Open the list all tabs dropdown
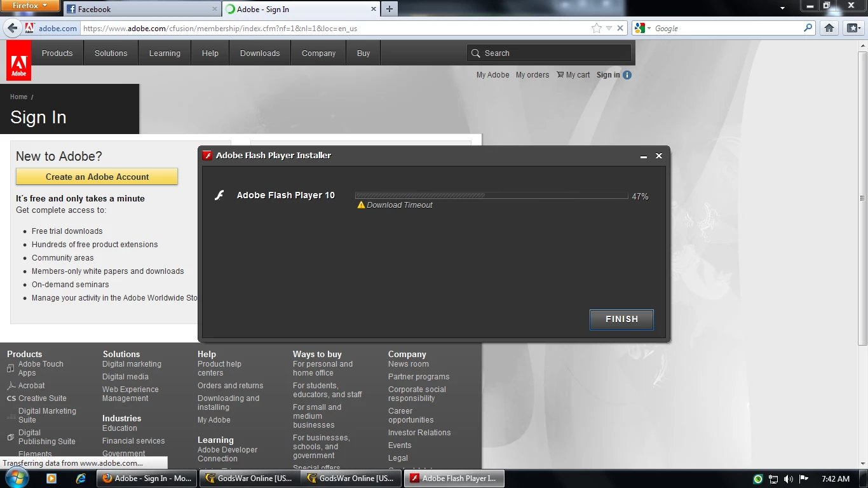The width and height of the screenshot is (868, 488). coord(783,8)
